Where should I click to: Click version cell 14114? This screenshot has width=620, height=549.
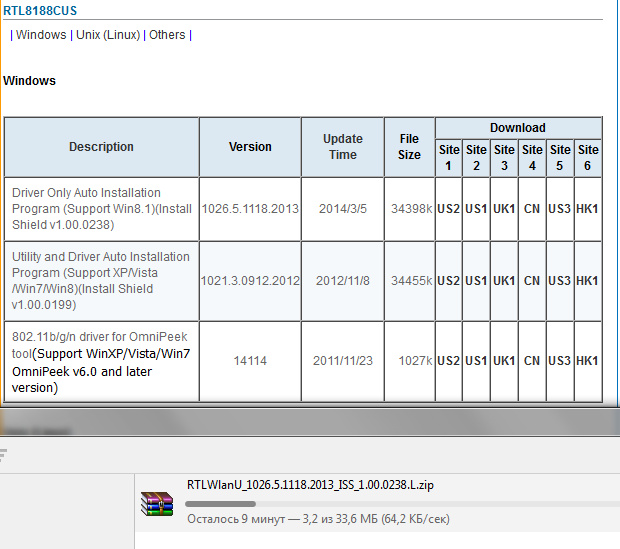[x=250, y=361]
